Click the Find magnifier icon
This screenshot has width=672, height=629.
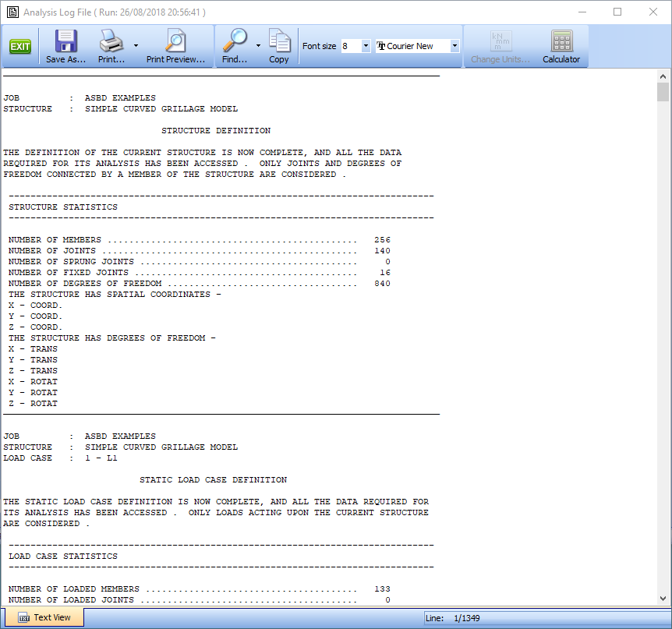(x=235, y=46)
